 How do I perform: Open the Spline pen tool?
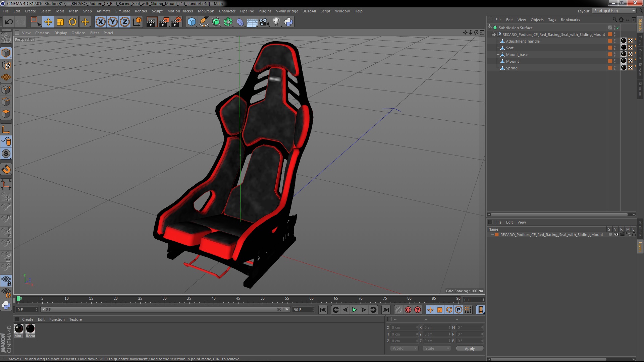204,22
